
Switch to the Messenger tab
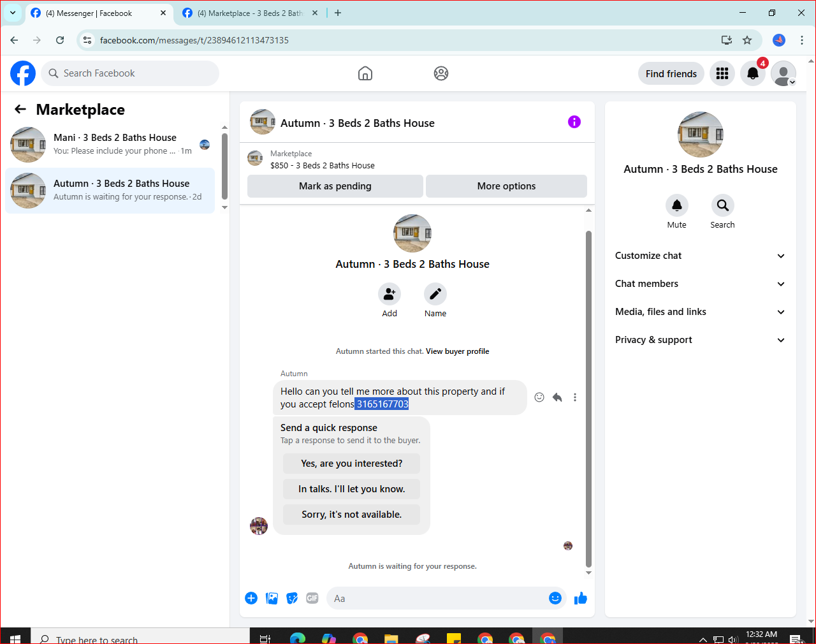click(99, 13)
